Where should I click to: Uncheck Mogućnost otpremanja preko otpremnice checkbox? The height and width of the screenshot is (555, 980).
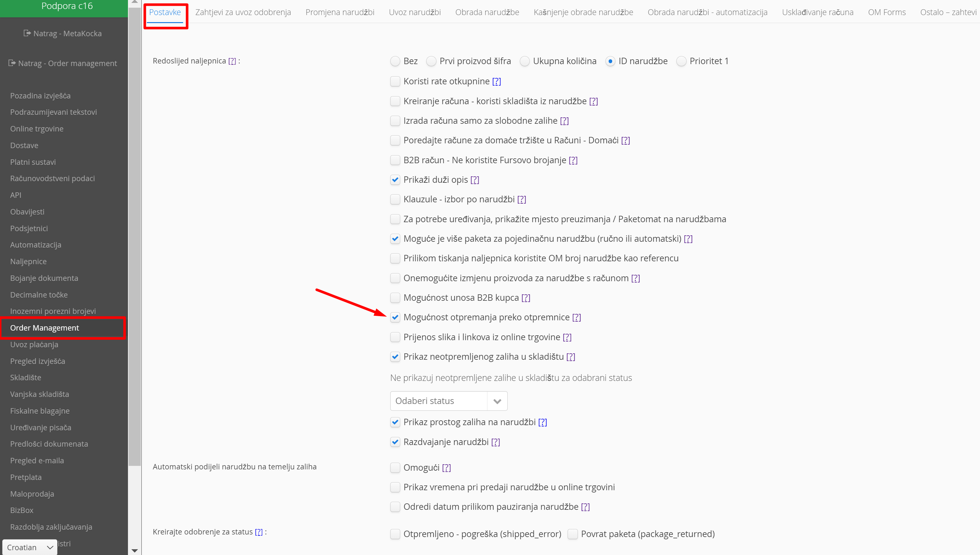click(x=395, y=317)
